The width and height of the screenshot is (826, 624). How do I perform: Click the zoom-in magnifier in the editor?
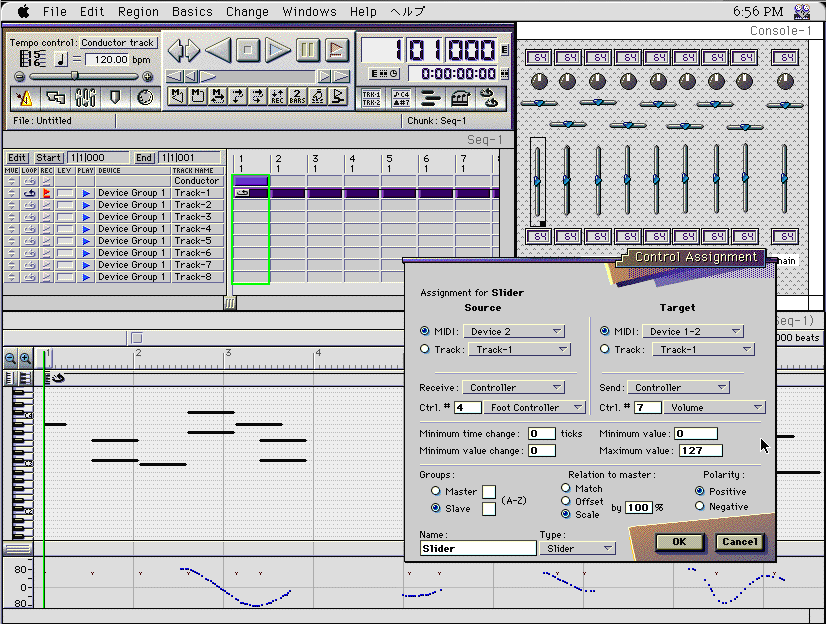point(25,359)
